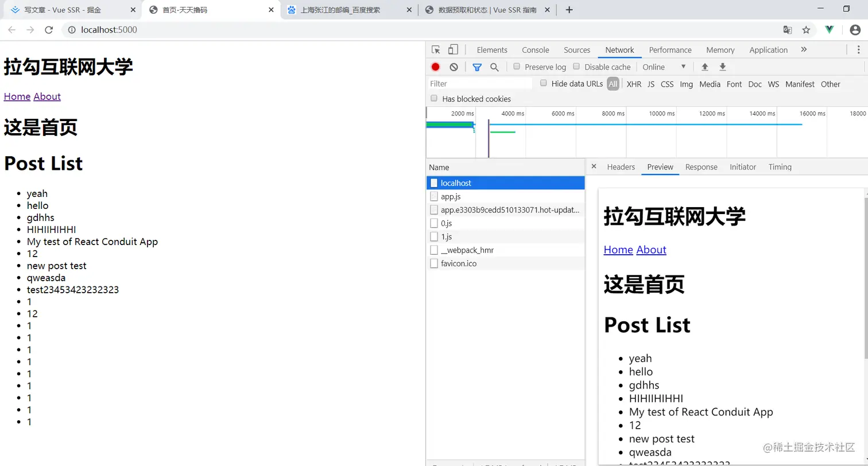Image resolution: width=868 pixels, height=466 pixels.
Task: Switch to the Console panel
Action: pyautogui.click(x=536, y=50)
